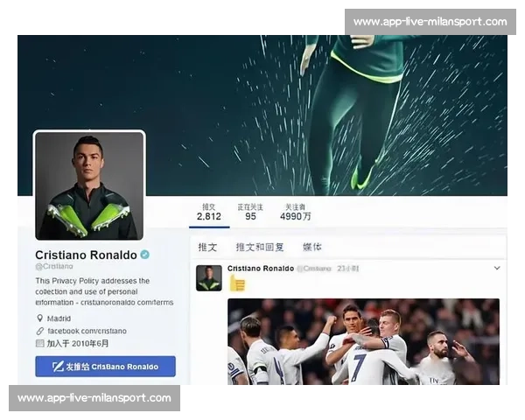Open the 推文 2,812 count stat
This screenshot has width=525, height=420.
click(x=209, y=213)
